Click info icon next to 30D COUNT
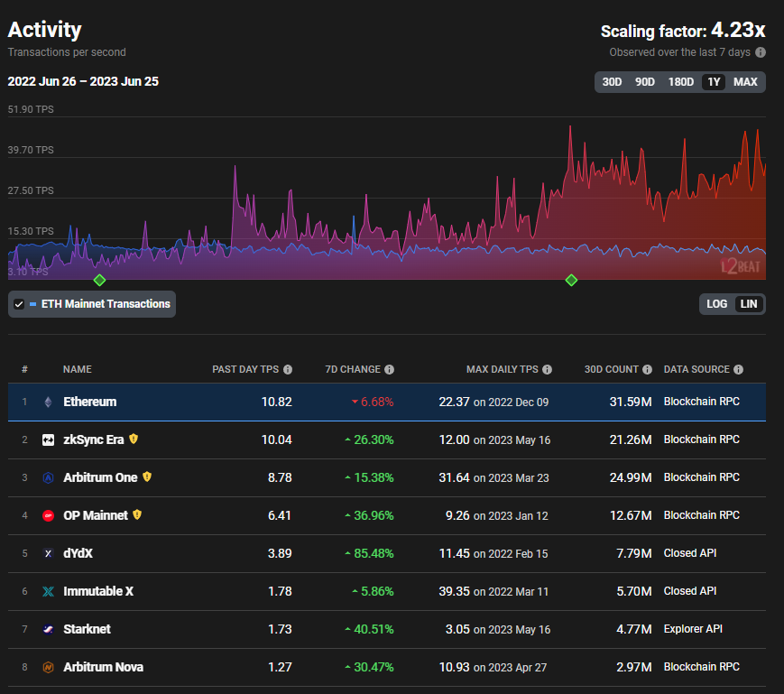The height and width of the screenshot is (694, 784). tap(647, 369)
